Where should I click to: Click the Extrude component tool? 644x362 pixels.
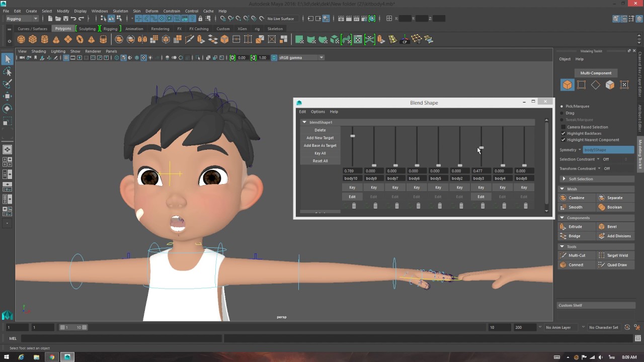pyautogui.click(x=577, y=227)
